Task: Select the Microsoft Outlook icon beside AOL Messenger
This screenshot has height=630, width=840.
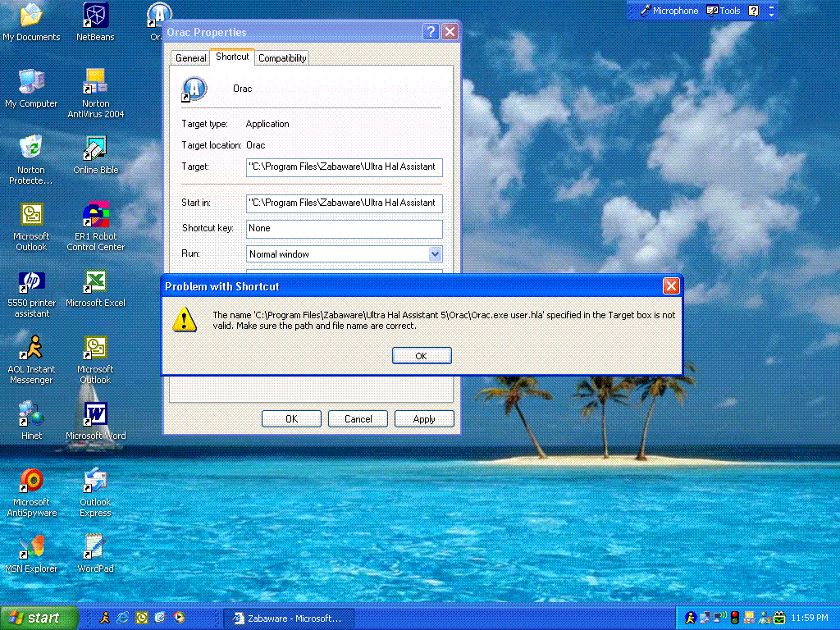Action: 95,359
